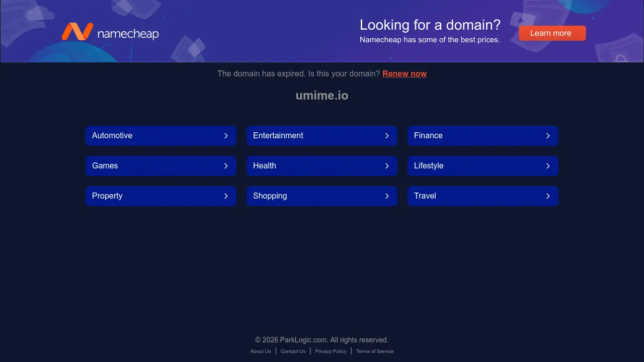Image resolution: width=644 pixels, height=362 pixels.
Task: Select the Automotive category chevron arrow
Action: coord(226,136)
